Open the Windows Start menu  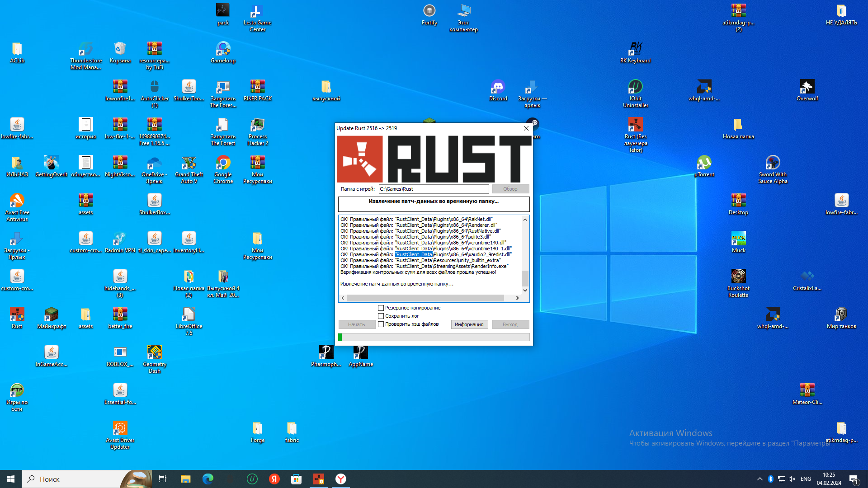(x=11, y=479)
